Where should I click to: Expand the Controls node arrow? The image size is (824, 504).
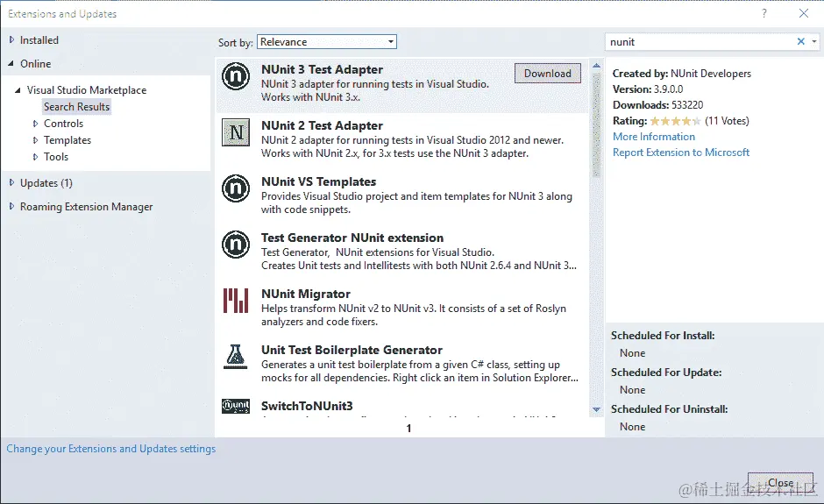[35, 124]
